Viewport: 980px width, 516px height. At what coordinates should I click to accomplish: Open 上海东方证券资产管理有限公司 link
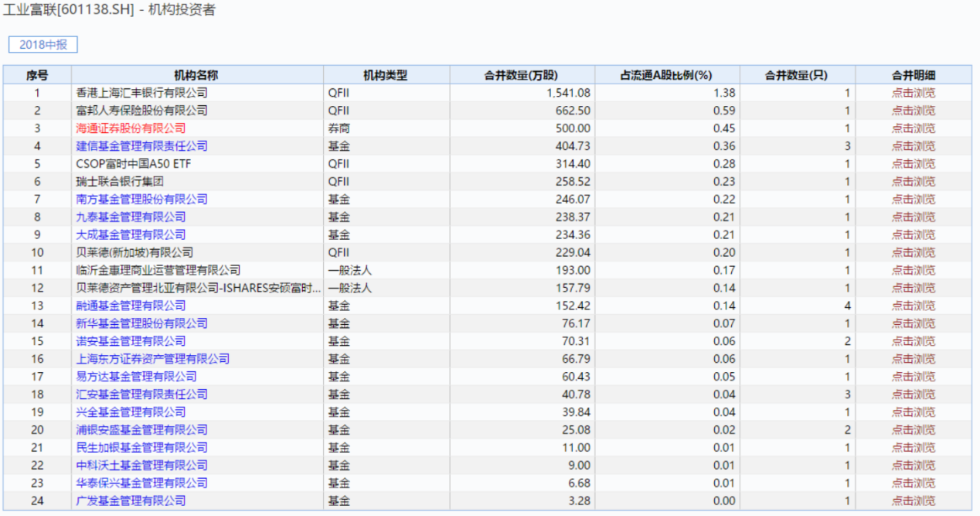[x=153, y=359]
